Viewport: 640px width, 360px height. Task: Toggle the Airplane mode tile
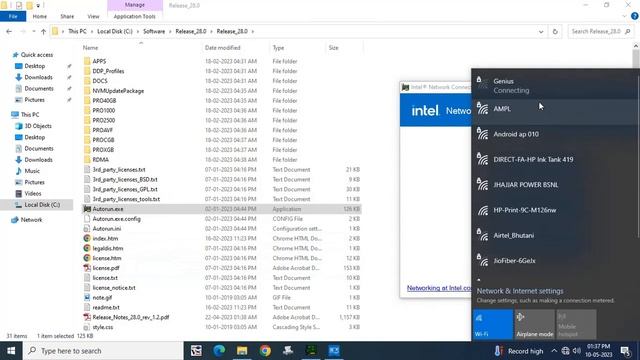[x=535, y=324]
